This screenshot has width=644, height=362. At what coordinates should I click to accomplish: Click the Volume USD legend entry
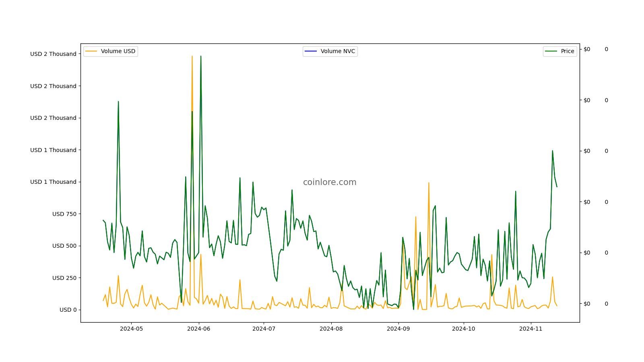tap(111, 51)
